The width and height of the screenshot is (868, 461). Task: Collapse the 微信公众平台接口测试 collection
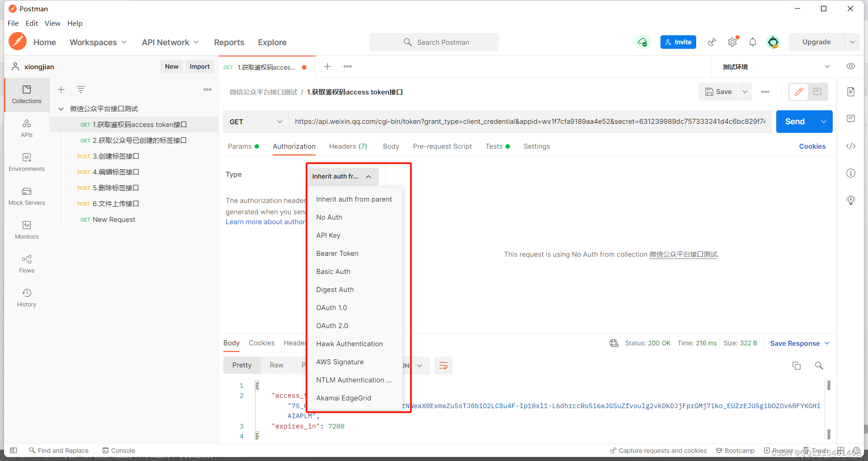pos(61,109)
